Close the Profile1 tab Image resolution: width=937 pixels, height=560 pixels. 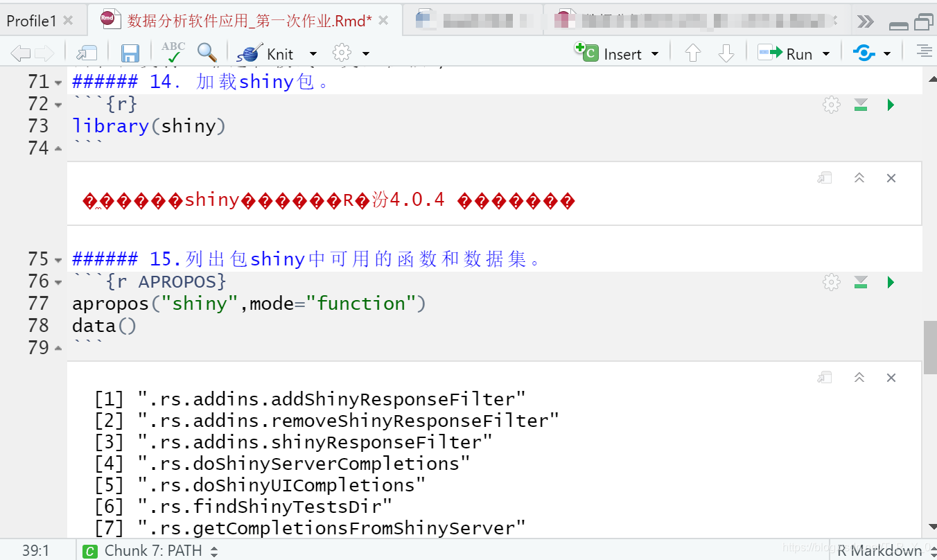click(x=68, y=21)
